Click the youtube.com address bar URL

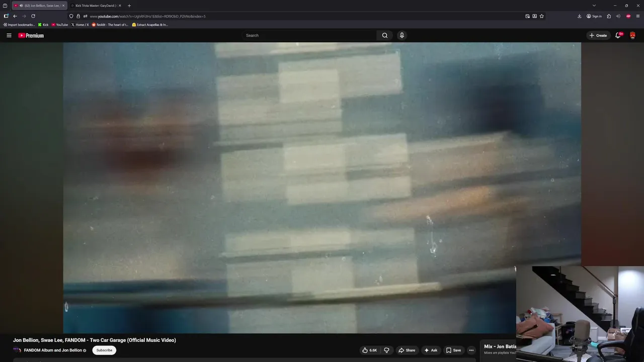(147, 16)
